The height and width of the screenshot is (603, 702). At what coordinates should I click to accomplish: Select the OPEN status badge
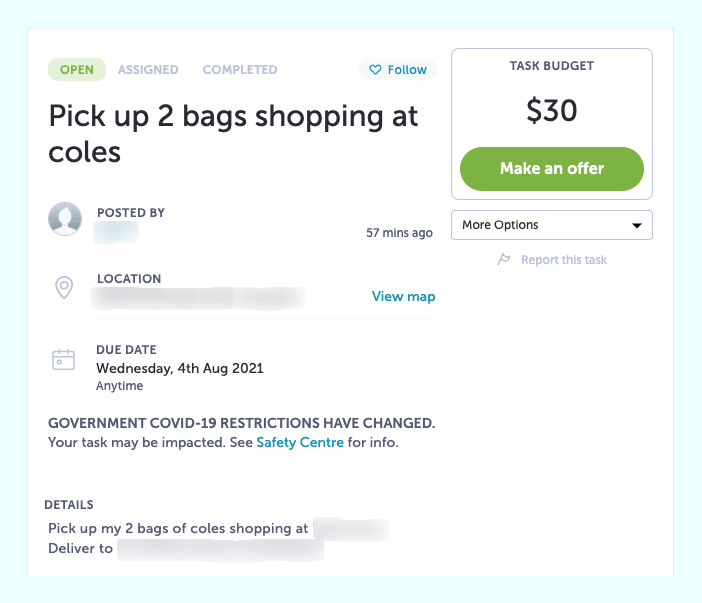coord(77,70)
